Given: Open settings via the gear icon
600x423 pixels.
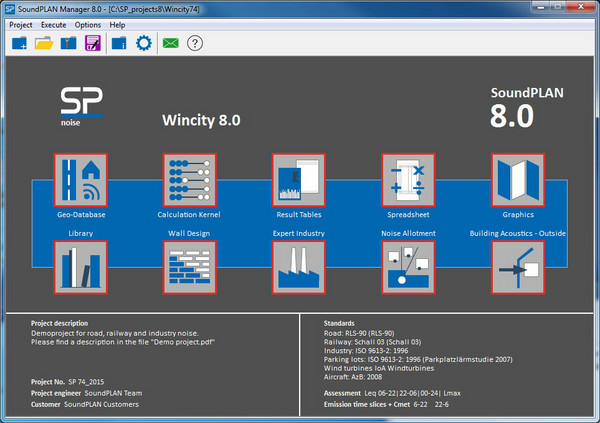Looking at the screenshot, I should [143, 43].
